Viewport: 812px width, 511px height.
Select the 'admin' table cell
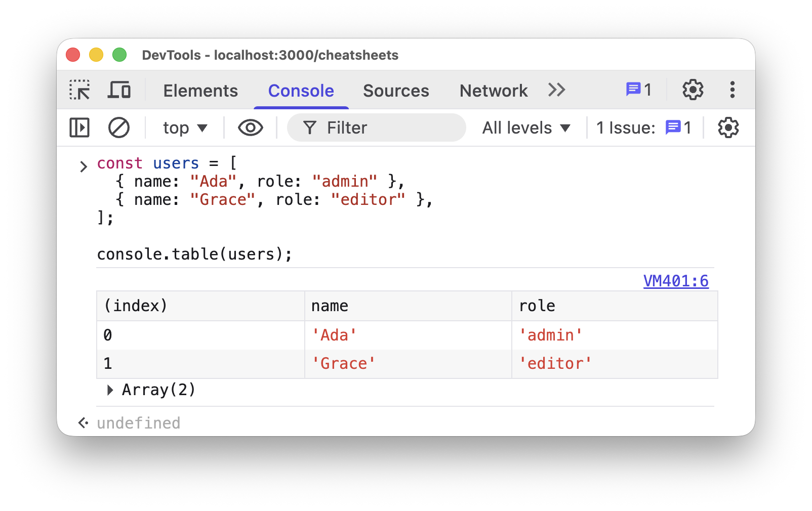point(615,335)
